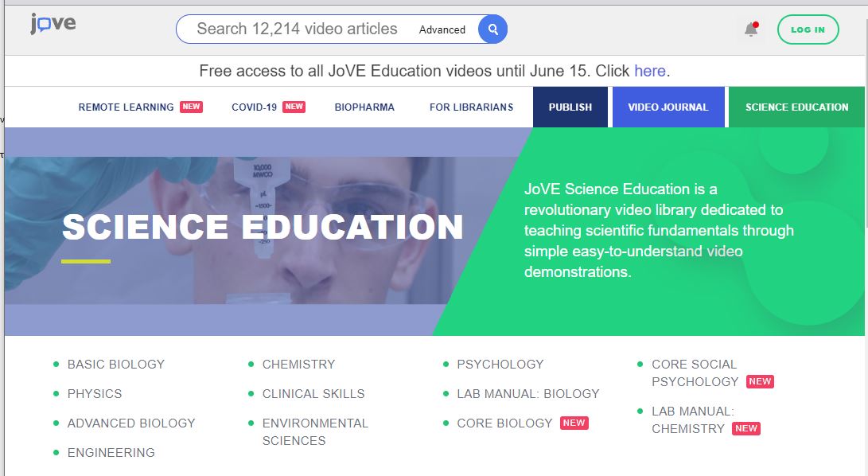Go to the Biopharma section

tap(364, 107)
